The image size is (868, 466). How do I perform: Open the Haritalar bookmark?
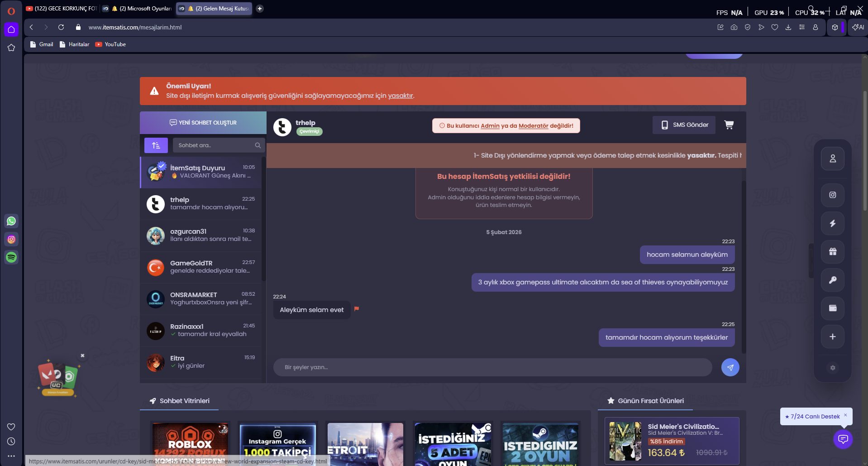click(x=75, y=44)
